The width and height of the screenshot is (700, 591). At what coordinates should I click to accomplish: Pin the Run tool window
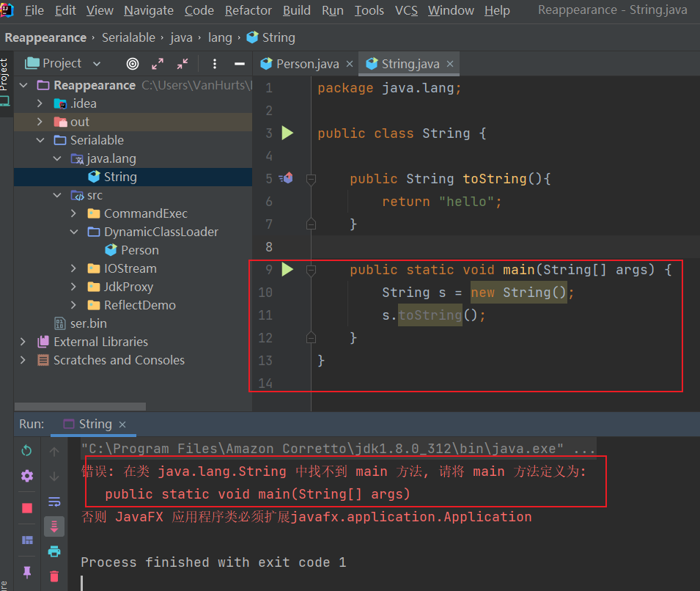pyautogui.click(x=26, y=572)
